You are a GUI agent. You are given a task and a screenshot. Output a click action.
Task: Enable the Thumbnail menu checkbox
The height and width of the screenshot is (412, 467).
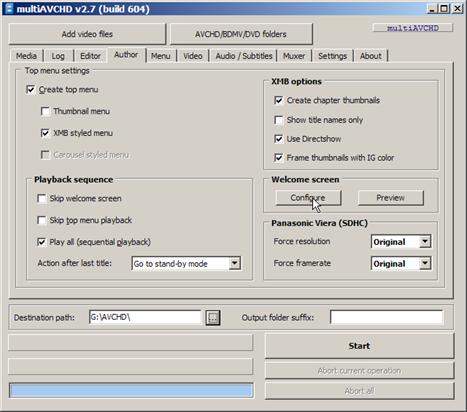click(x=45, y=111)
